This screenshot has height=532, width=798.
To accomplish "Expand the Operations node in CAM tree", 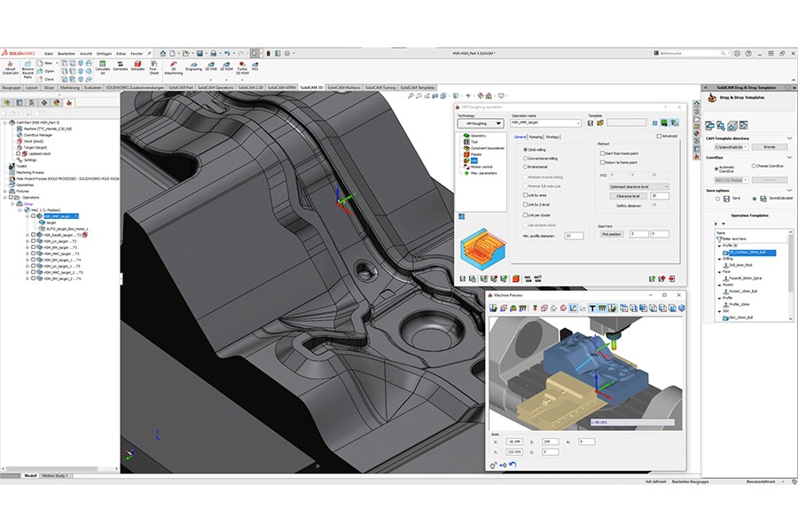I will tap(5, 197).
